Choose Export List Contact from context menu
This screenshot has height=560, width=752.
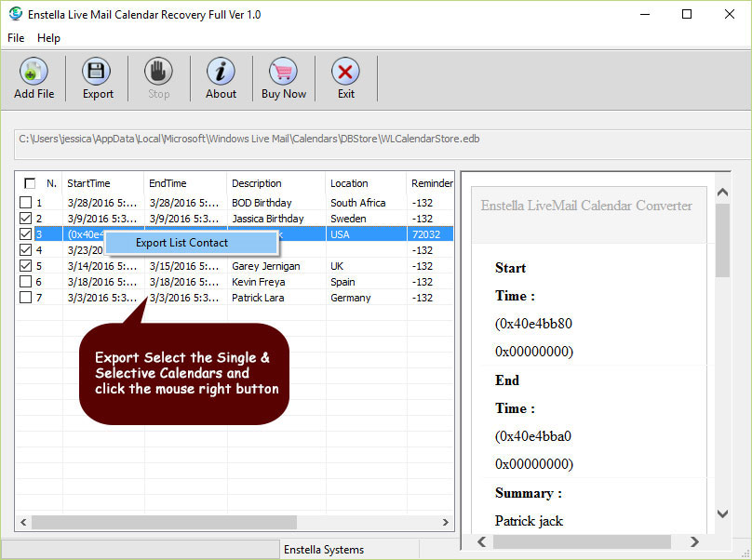pos(181,243)
